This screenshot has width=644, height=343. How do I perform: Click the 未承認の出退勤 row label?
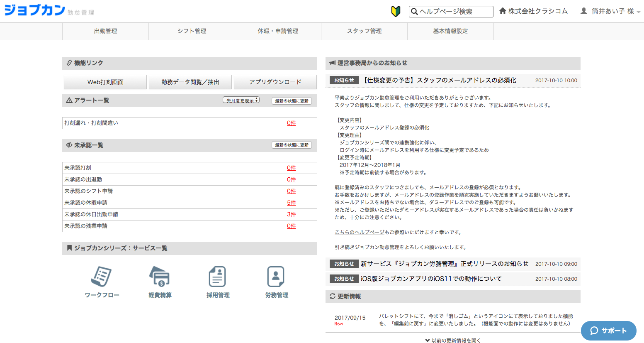83,179
